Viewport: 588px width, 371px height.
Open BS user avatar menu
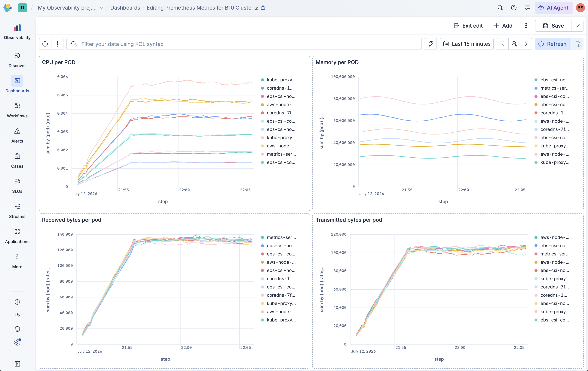(x=580, y=8)
